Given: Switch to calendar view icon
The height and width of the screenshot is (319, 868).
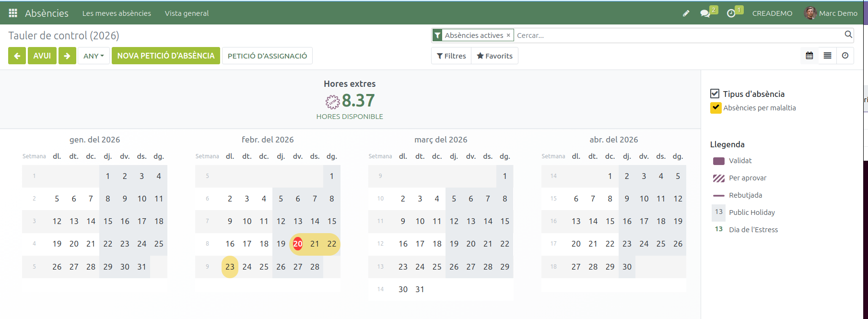Looking at the screenshot, I should click(809, 56).
